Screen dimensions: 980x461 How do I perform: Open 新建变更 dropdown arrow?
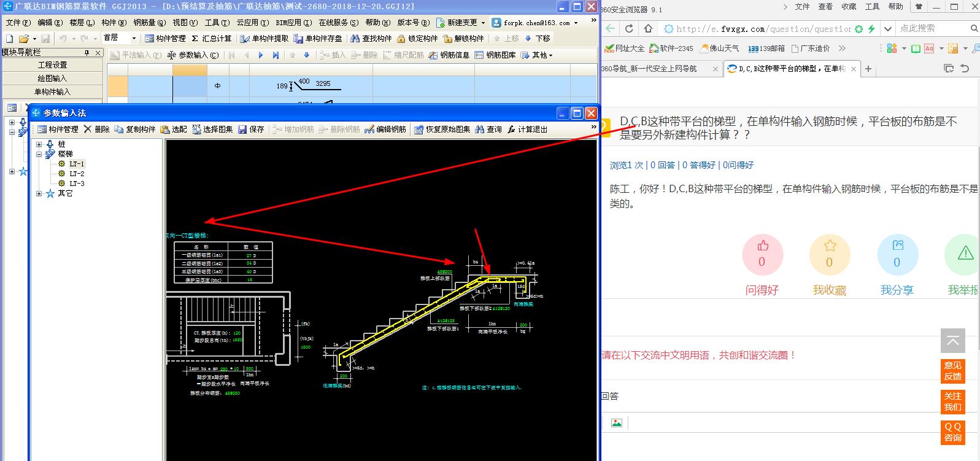click(x=482, y=23)
